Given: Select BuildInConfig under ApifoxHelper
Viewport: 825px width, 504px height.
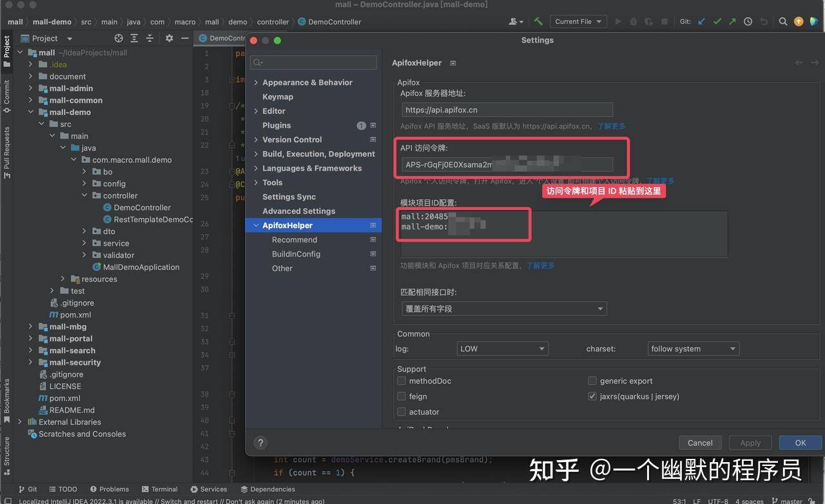Looking at the screenshot, I should (296, 254).
